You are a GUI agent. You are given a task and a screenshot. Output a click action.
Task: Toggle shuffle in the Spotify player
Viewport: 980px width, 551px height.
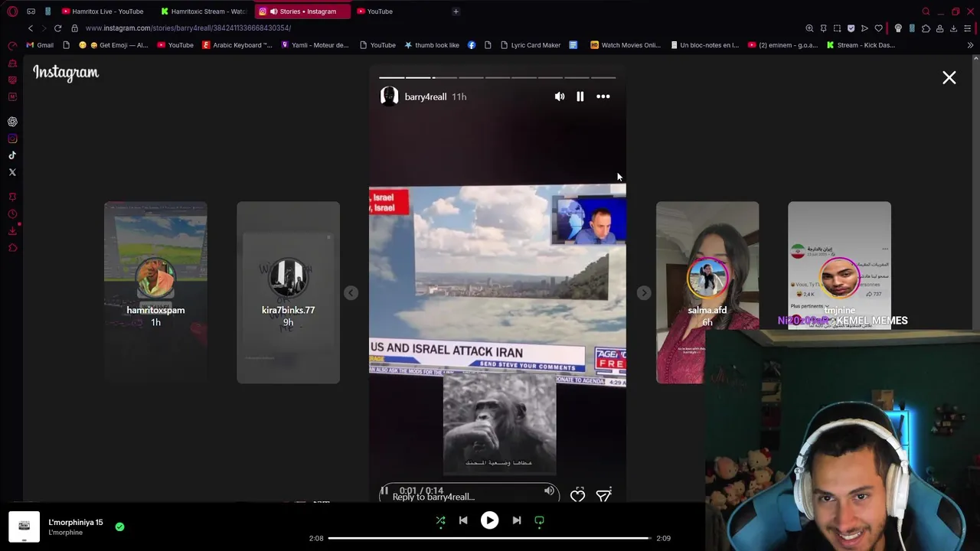tap(440, 520)
